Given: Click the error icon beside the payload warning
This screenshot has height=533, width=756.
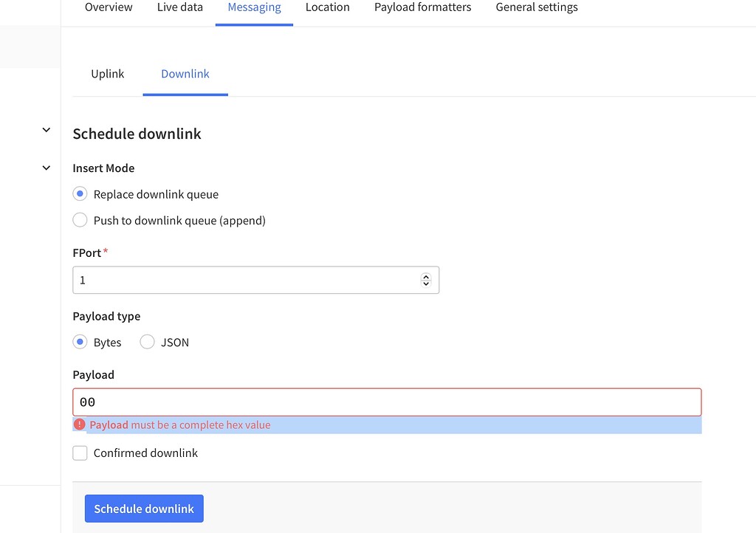Looking at the screenshot, I should click(80, 424).
